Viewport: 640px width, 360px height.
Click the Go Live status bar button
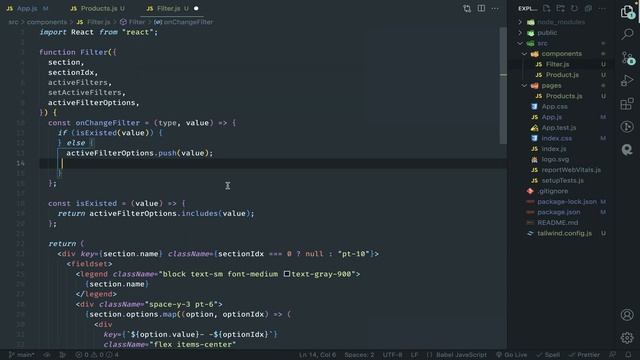(x=511, y=355)
